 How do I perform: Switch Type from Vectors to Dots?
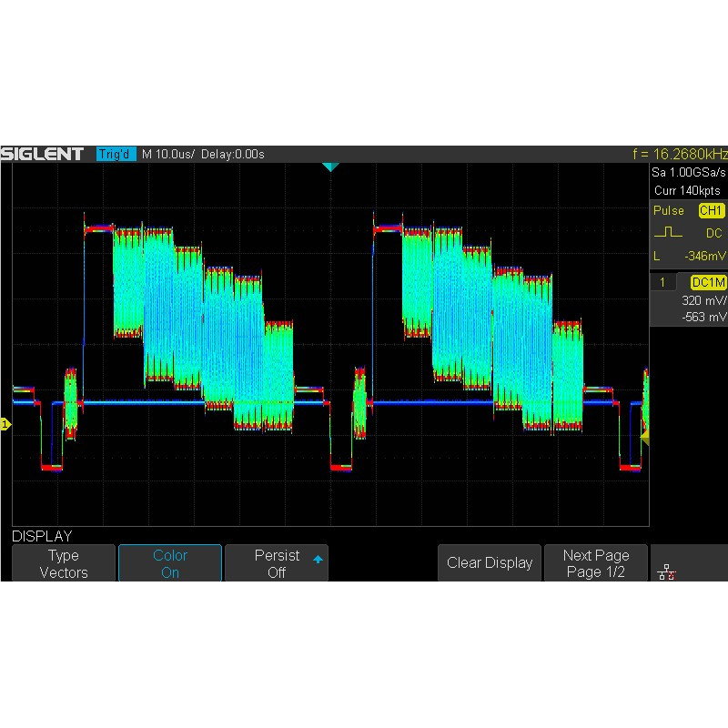(63, 562)
